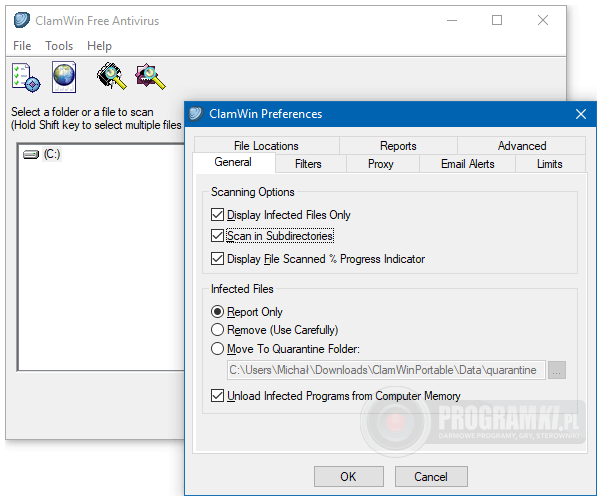Image resolution: width=603 pixels, height=501 pixels.
Task: Select Move To Quarantine Folder option
Action: coord(217,349)
